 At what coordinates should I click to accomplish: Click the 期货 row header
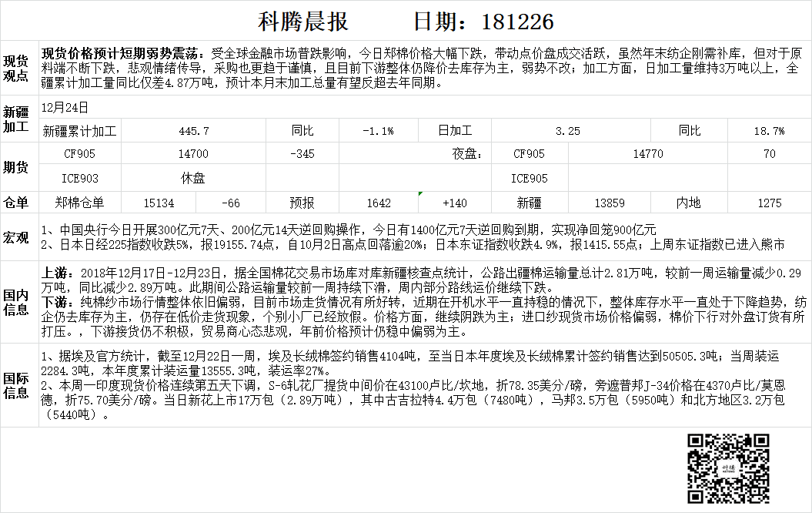click(17, 166)
